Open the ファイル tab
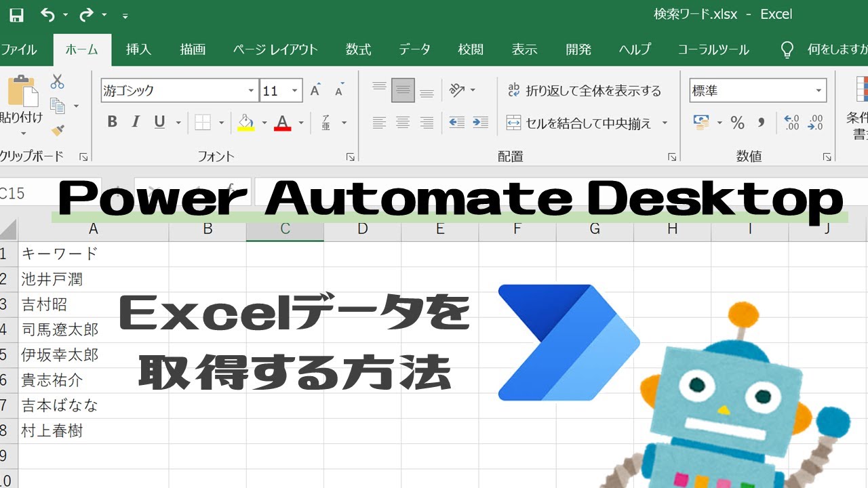Image resolution: width=868 pixels, height=488 pixels. pyautogui.click(x=19, y=49)
